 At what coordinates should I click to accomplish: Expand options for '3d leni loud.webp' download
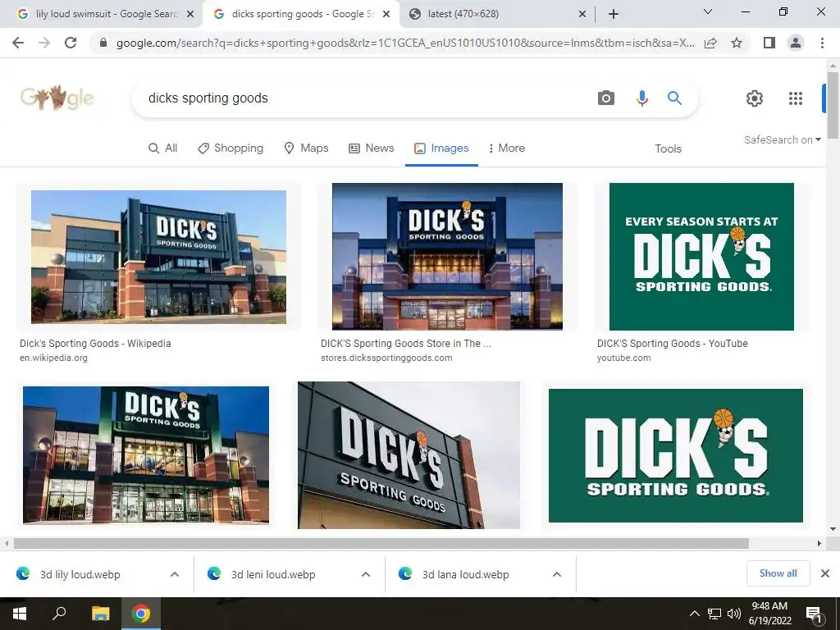[x=366, y=574]
